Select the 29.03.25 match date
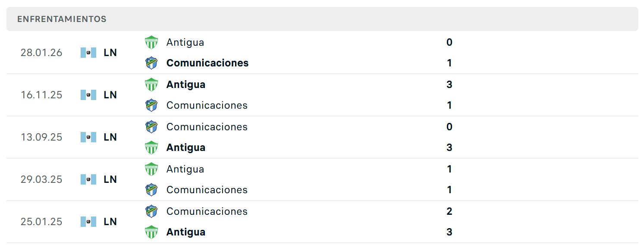The height and width of the screenshot is (251, 644). click(x=41, y=179)
